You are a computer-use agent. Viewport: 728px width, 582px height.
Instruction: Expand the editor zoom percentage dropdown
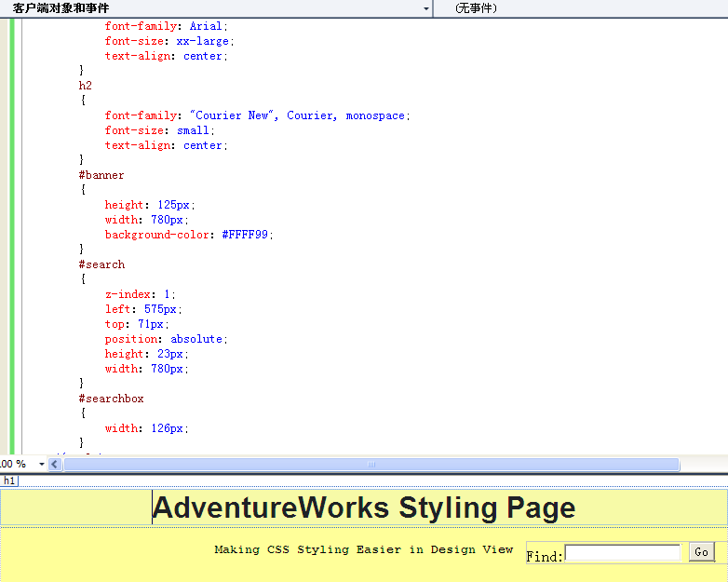(x=42, y=464)
